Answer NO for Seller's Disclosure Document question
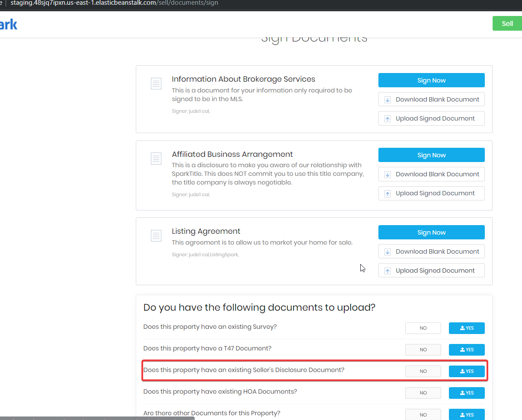This screenshot has width=522, height=420. click(423, 371)
